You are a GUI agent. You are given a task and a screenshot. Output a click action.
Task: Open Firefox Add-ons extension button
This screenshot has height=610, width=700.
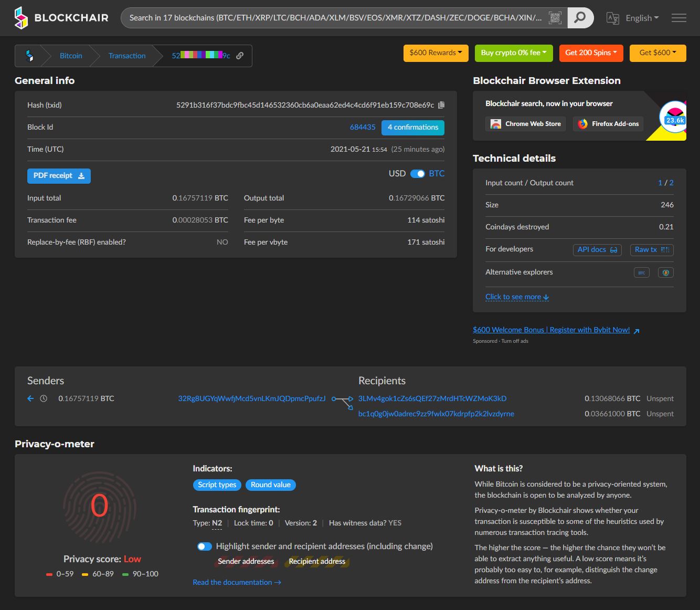(608, 124)
